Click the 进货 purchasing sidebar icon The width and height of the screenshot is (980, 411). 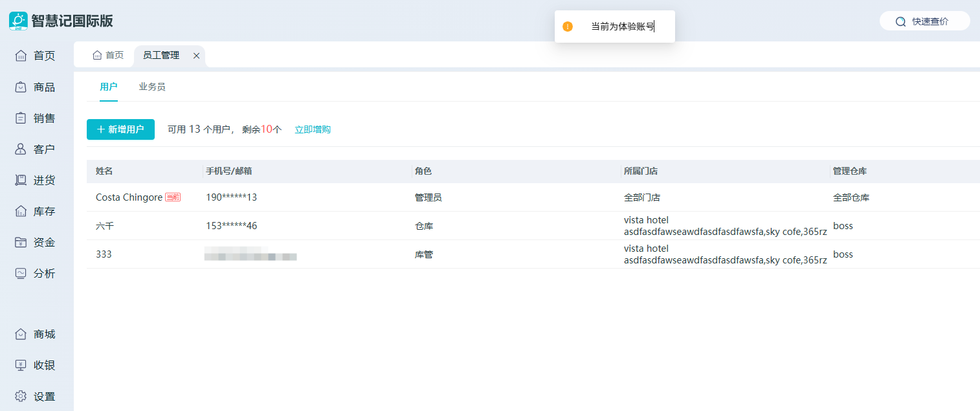21,180
